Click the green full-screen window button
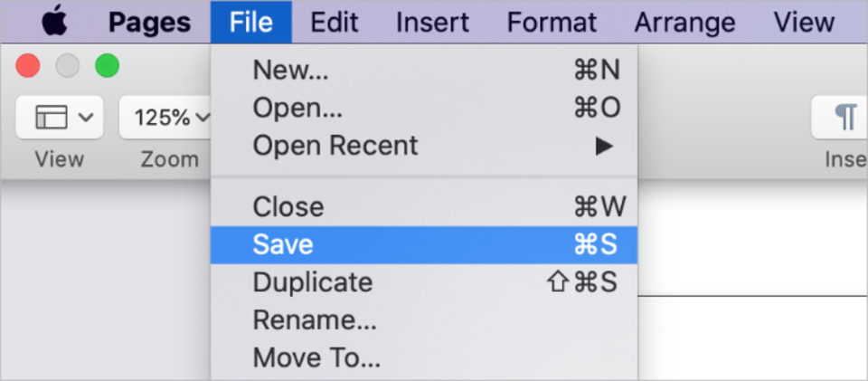This screenshot has height=381, width=868. coord(107,66)
